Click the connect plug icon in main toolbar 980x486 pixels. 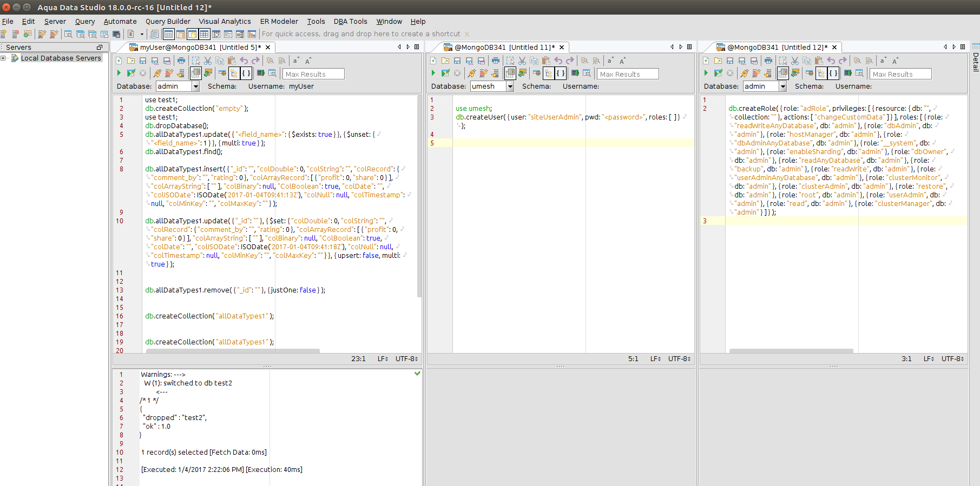click(x=42, y=34)
